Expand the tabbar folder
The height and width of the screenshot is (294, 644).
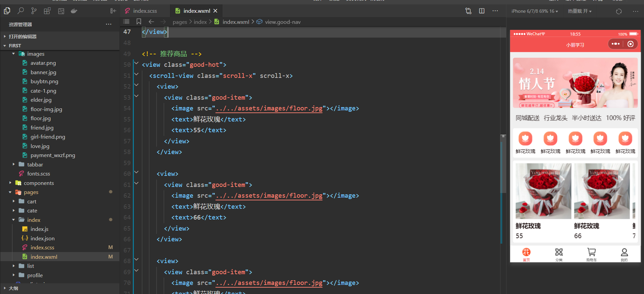(x=13, y=164)
